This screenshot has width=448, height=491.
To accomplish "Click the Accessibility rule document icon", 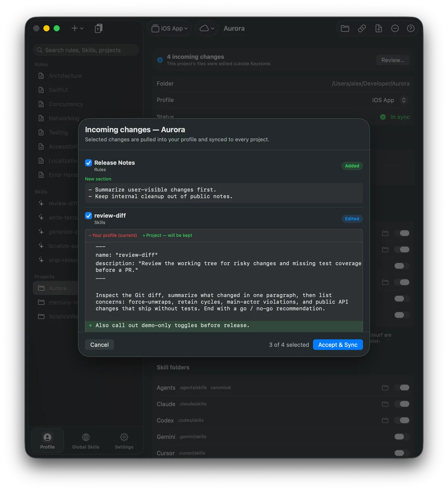I will tap(41, 147).
